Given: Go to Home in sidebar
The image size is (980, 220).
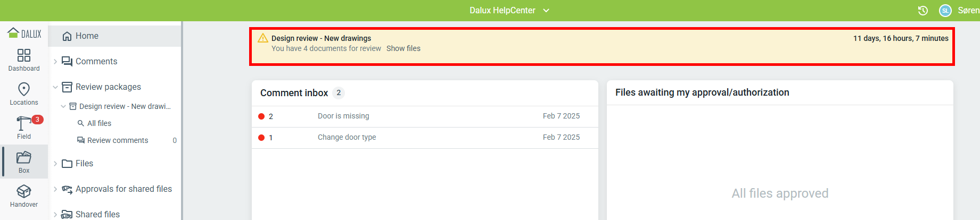Looking at the screenshot, I should (87, 36).
